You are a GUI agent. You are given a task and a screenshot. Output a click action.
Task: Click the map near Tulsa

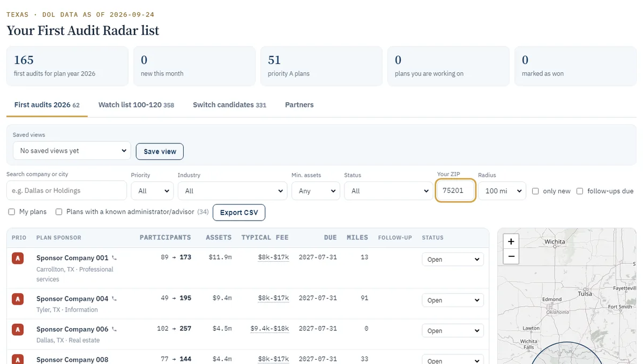click(x=585, y=294)
